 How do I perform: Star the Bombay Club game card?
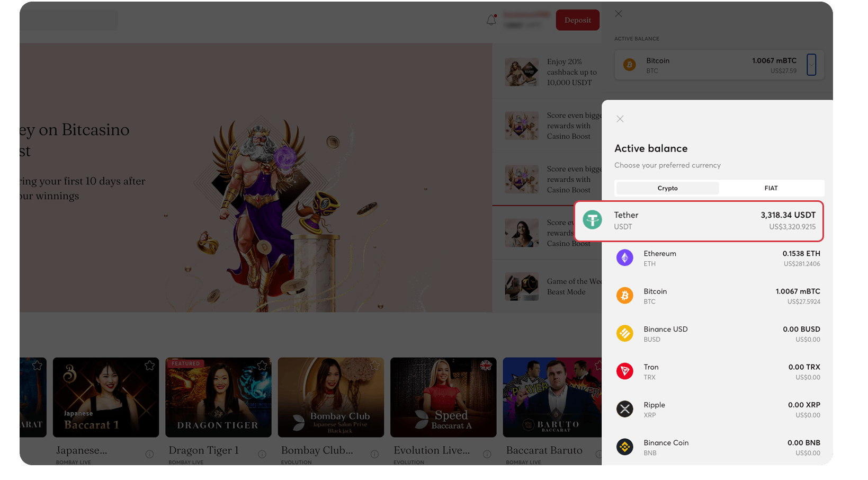[374, 366]
